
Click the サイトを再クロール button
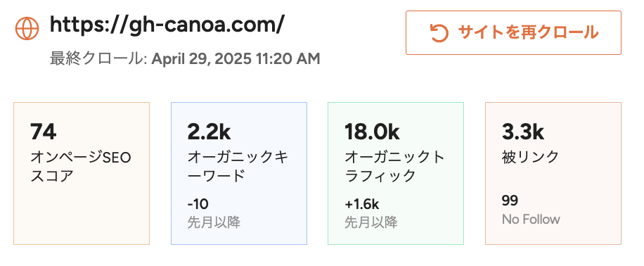pos(513,33)
